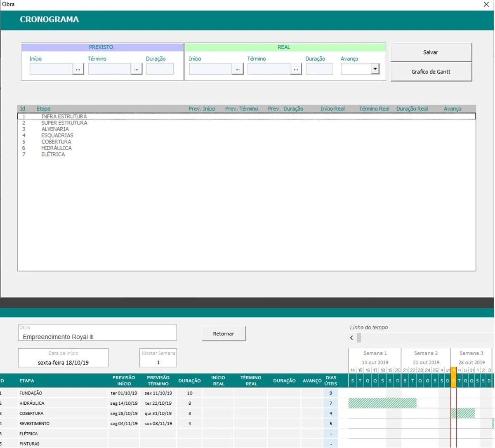This screenshot has width=495, height=448.
Task: Close the Obra window
Action: click(x=486, y=4)
